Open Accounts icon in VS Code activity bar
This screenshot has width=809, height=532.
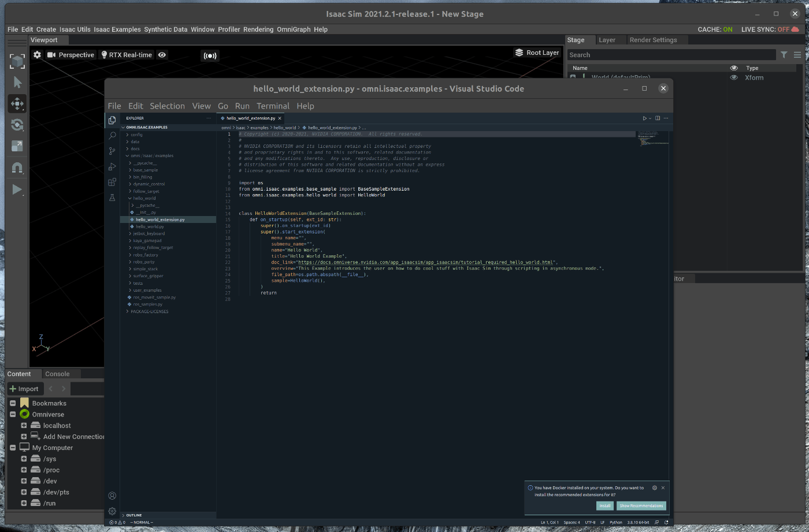pos(112,496)
